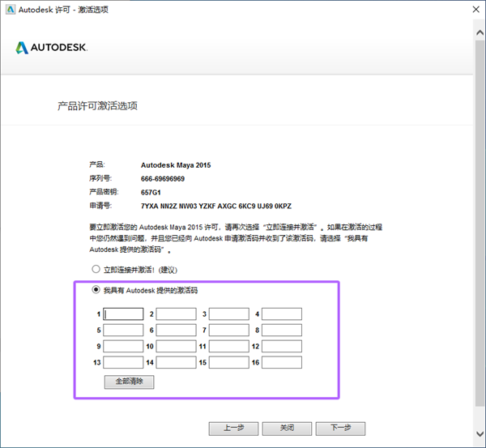Select 立即连接并激活 radio option
486x448 pixels.
[x=96, y=269]
